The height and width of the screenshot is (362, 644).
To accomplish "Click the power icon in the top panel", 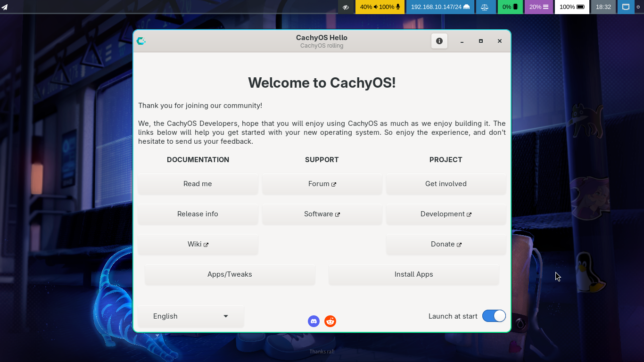I will 638,7.
